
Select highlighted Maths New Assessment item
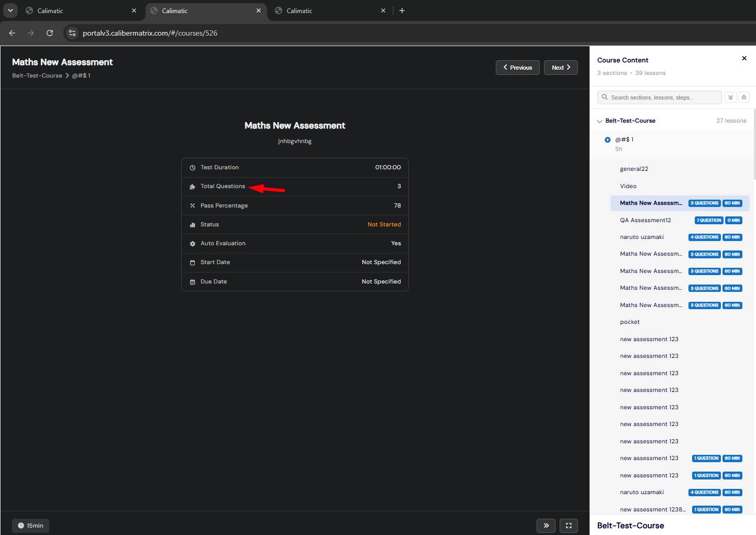point(680,203)
